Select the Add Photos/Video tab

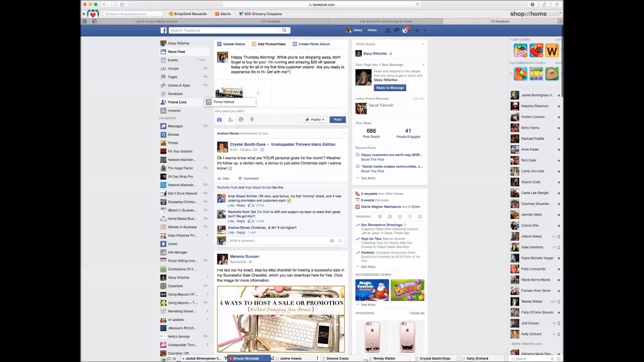[x=269, y=44]
